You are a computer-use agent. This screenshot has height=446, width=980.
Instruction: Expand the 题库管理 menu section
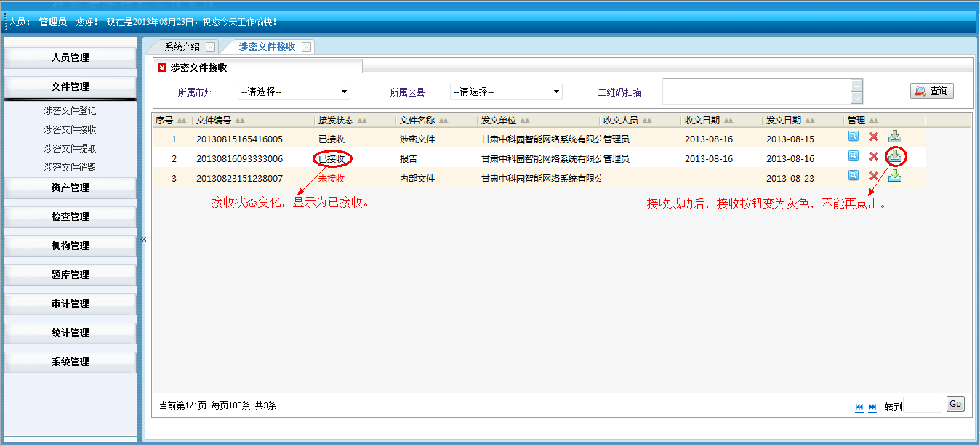coord(71,275)
